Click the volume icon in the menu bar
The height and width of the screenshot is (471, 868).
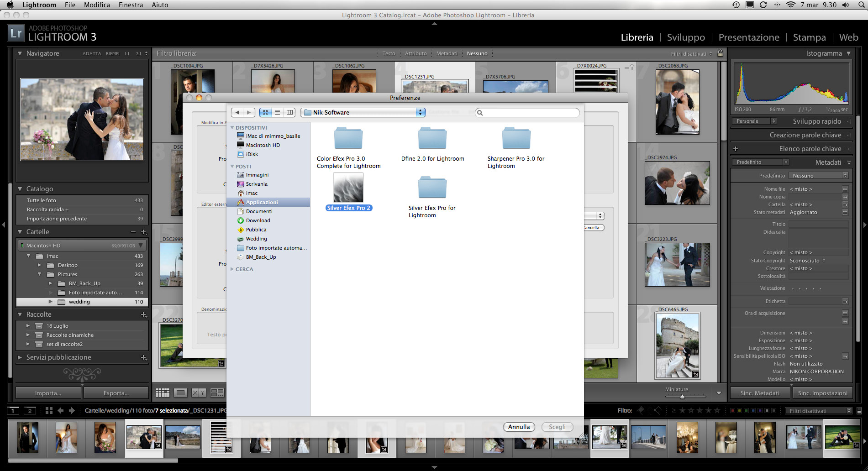click(x=846, y=5)
